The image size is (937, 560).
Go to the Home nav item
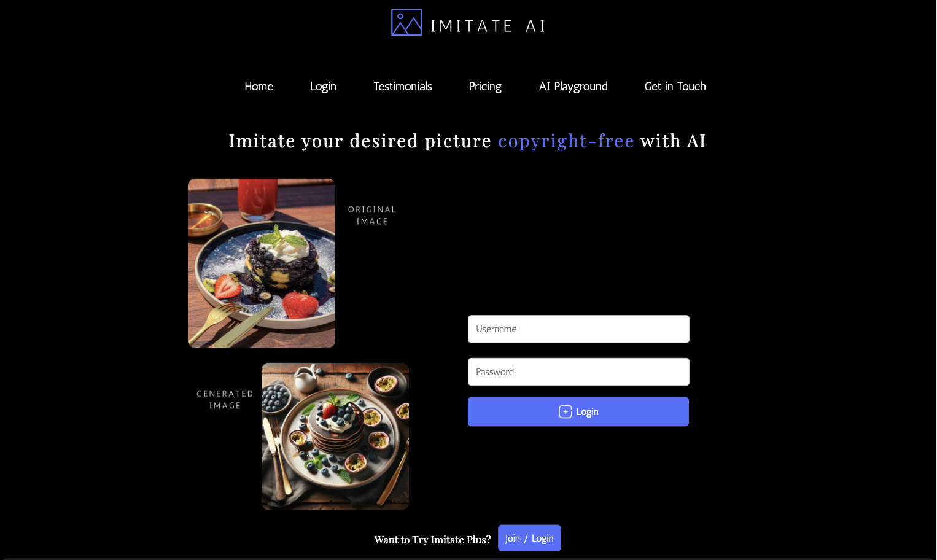259,87
